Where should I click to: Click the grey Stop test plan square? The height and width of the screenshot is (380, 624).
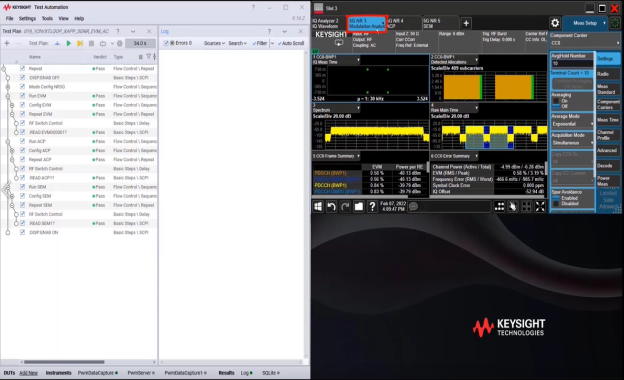point(92,43)
